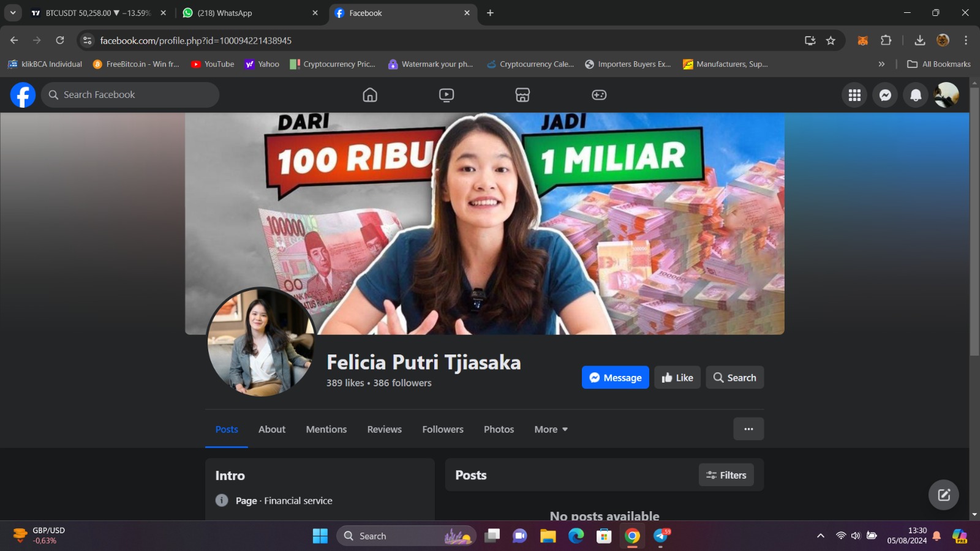Screen dimensions: 980x551
Task: Open Facebook Marketplace icon
Action: 522,95
